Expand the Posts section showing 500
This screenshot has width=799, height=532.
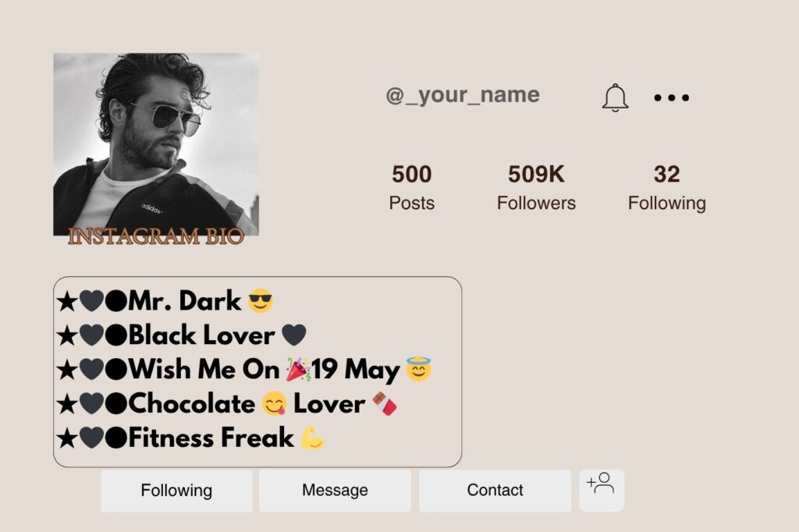point(412,187)
